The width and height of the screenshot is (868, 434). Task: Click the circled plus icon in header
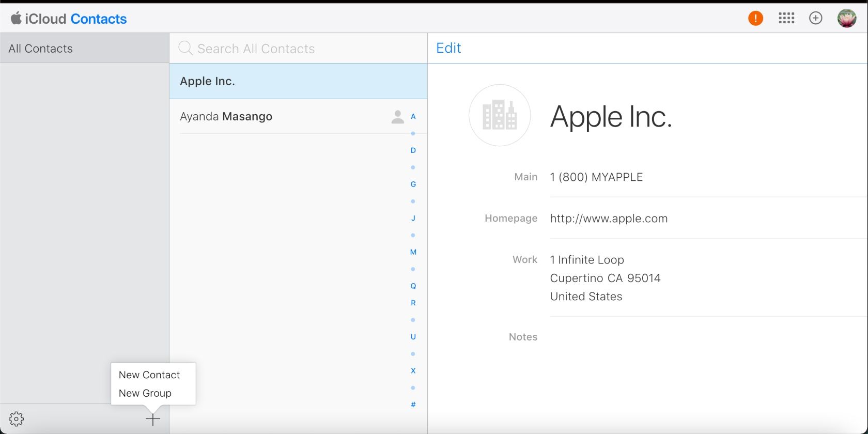tap(816, 19)
